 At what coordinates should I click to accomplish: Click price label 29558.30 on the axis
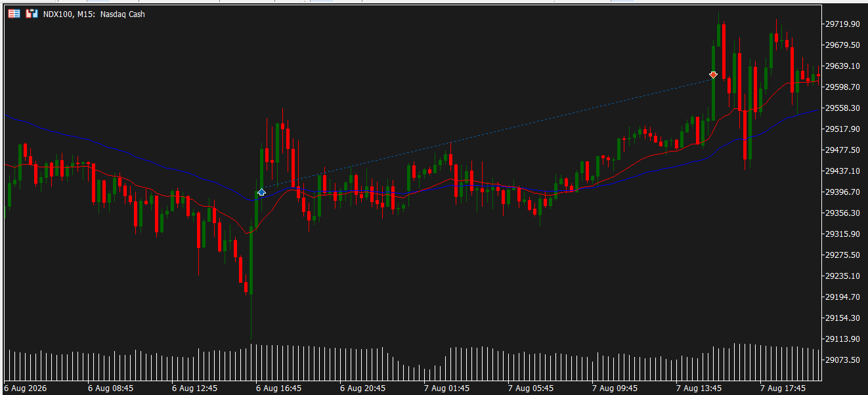coord(842,108)
